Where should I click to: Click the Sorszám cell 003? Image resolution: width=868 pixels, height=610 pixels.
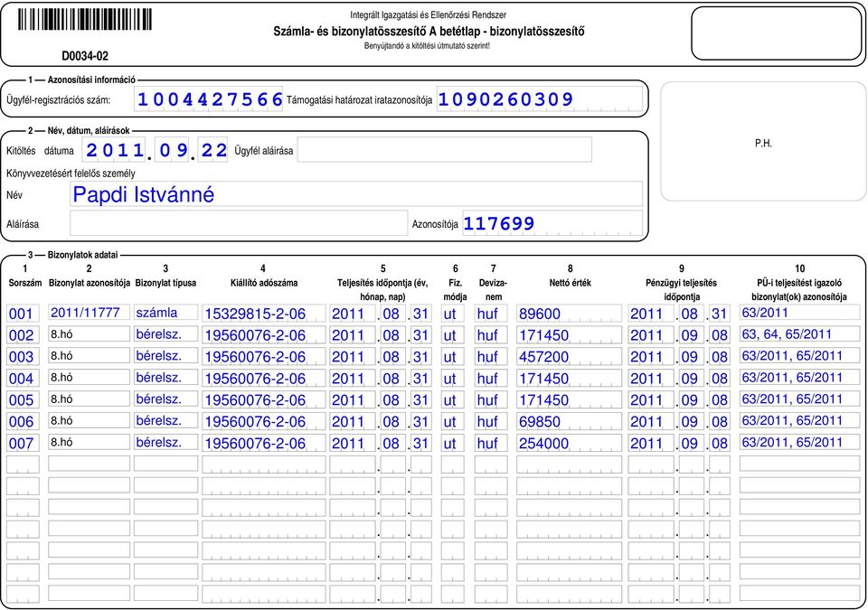coord(23,356)
